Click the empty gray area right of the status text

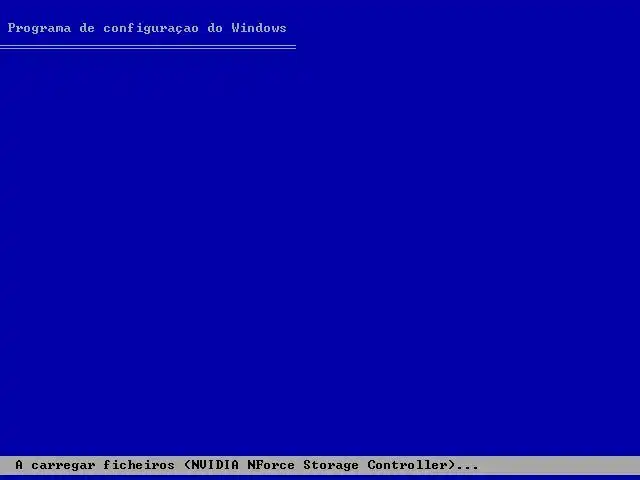(x=559, y=465)
